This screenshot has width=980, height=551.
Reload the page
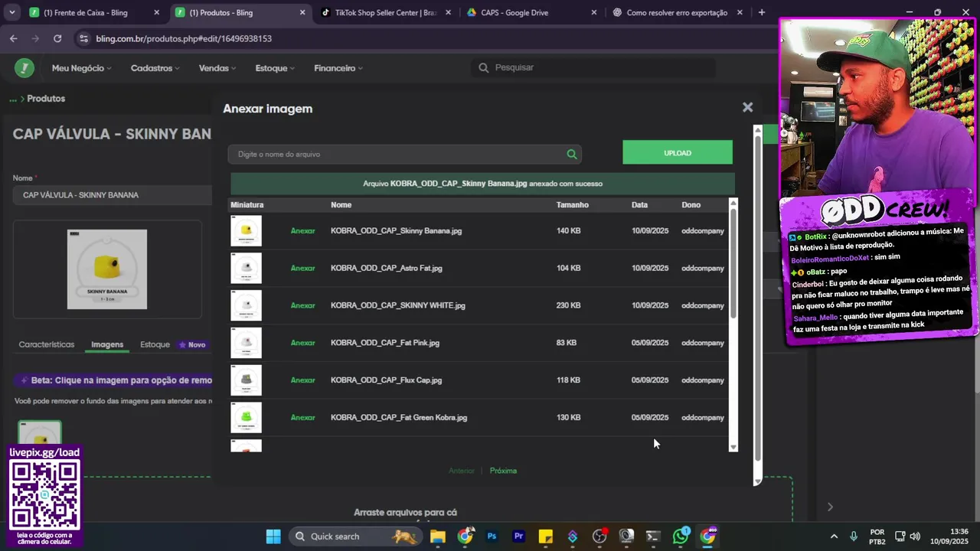point(57,38)
